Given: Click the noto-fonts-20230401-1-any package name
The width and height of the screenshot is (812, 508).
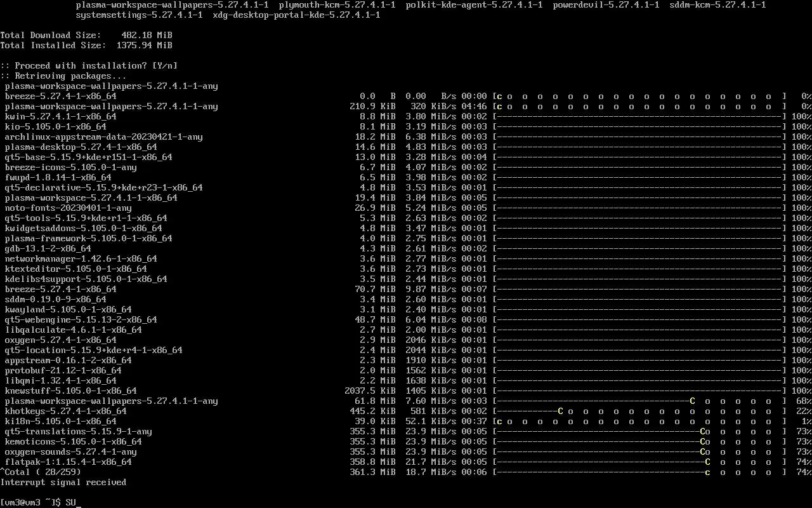Looking at the screenshot, I should pos(69,208).
